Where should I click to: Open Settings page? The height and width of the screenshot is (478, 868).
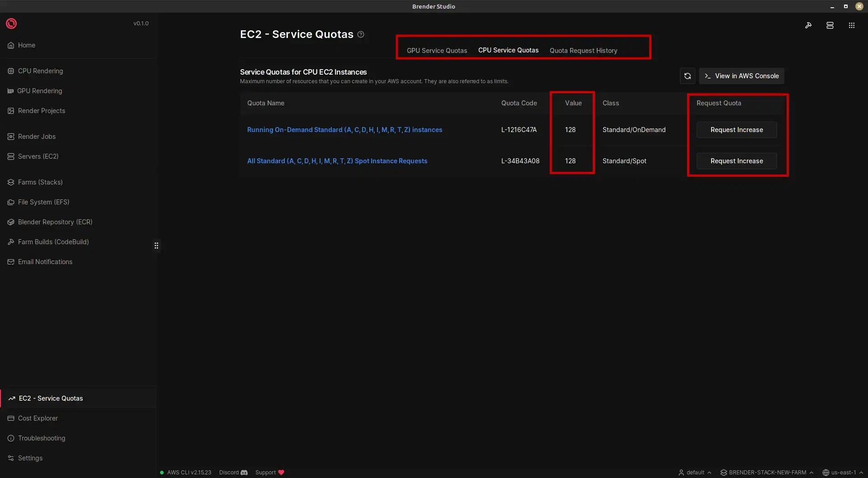pyautogui.click(x=78, y=458)
